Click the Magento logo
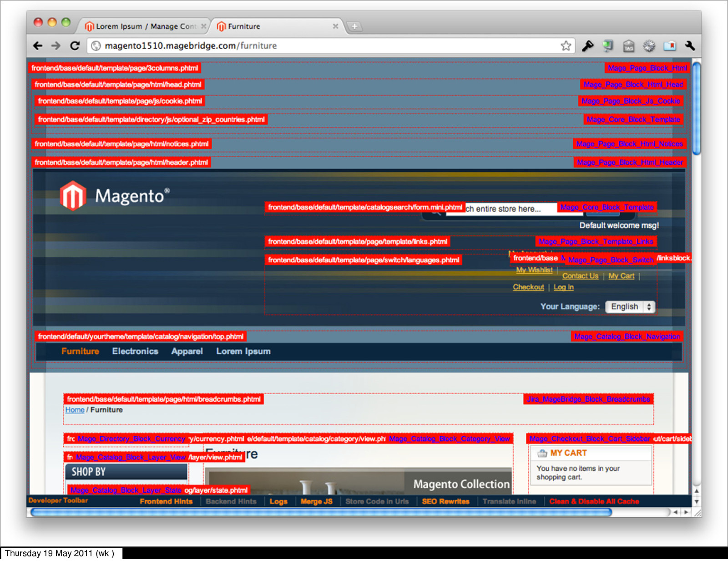Screen dimensions: 728x561 (x=114, y=196)
